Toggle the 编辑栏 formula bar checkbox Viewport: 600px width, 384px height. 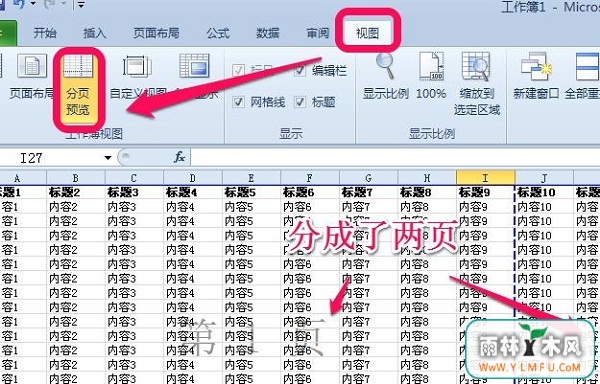pos(300,71)
